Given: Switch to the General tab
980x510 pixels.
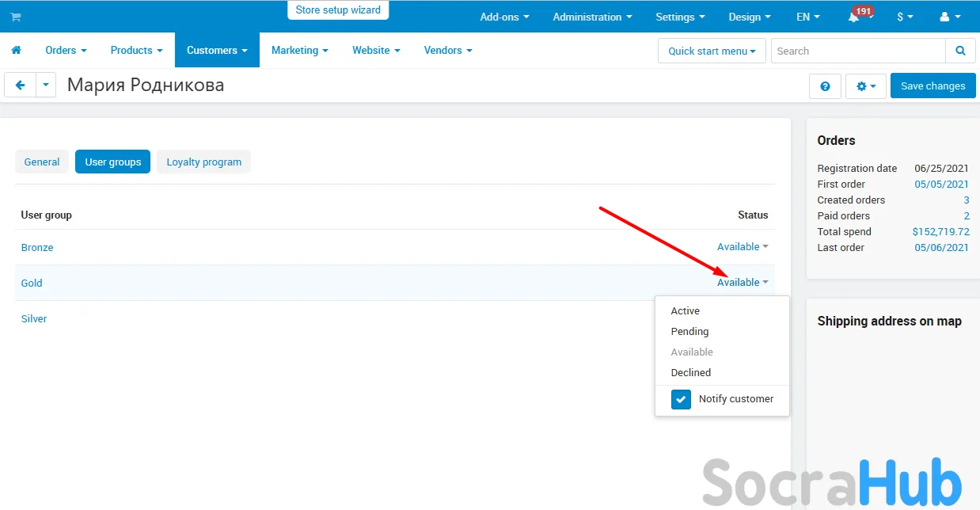Looking at the screenshot, I should click(42, 162).
